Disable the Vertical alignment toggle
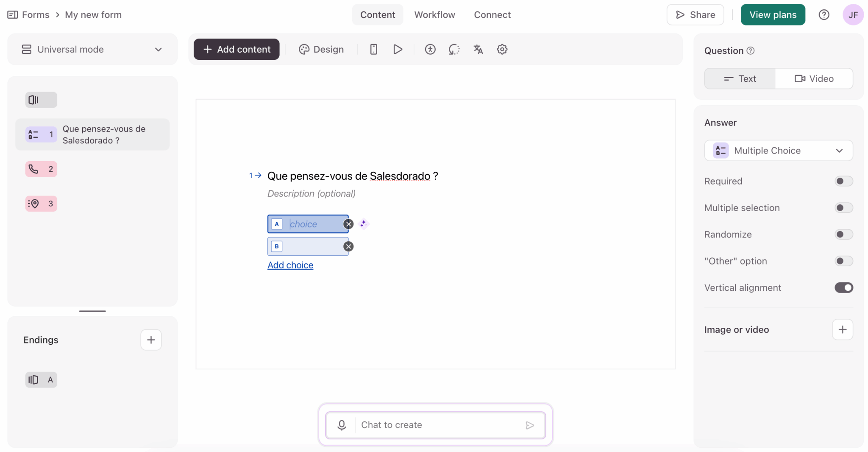Image resolution: width=868 pixels, height=452 pixels. point(843,288)
